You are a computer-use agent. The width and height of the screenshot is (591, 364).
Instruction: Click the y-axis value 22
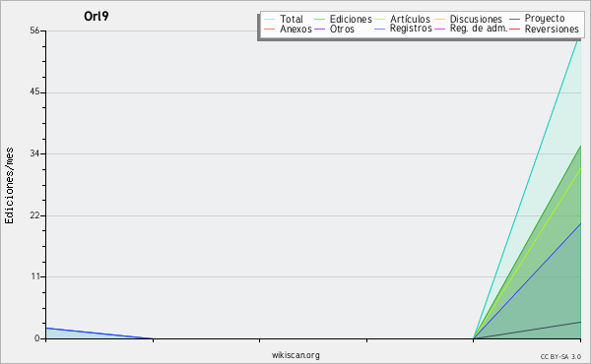(34, 215)
